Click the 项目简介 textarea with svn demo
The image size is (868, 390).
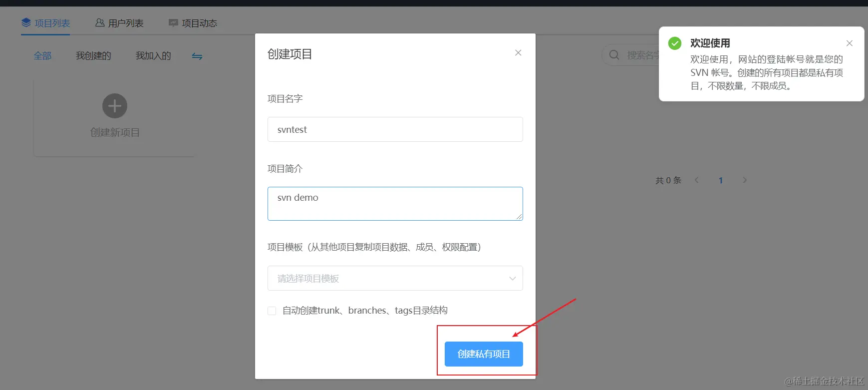[395, 204]
